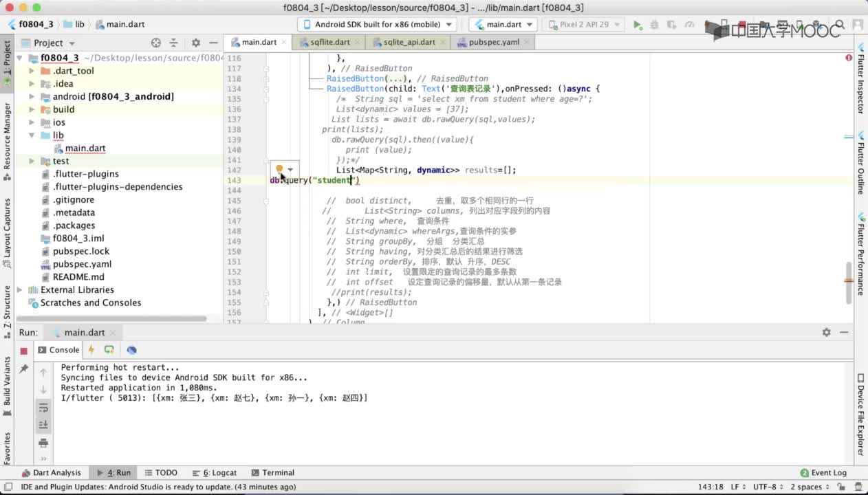Viewport: 868px width, 495px height.
Task: Open the Pixel 2 API 29 emulator dropdown
Action: click(584, 25)
